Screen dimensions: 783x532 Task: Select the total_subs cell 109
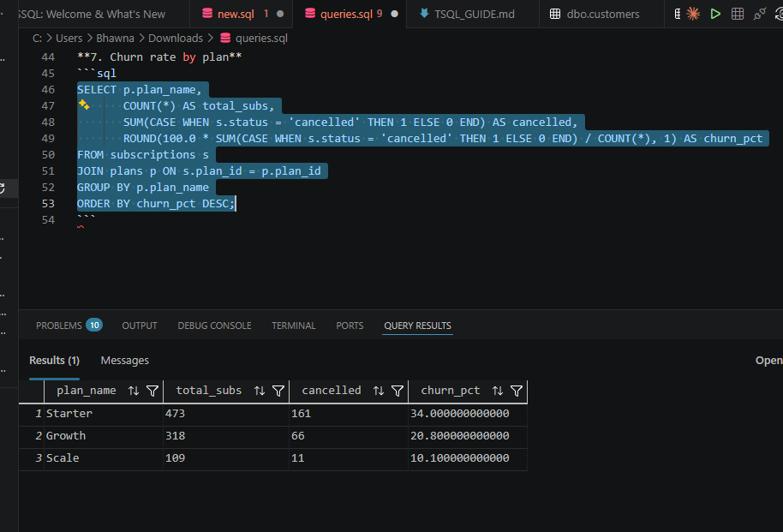coord(225,458)
